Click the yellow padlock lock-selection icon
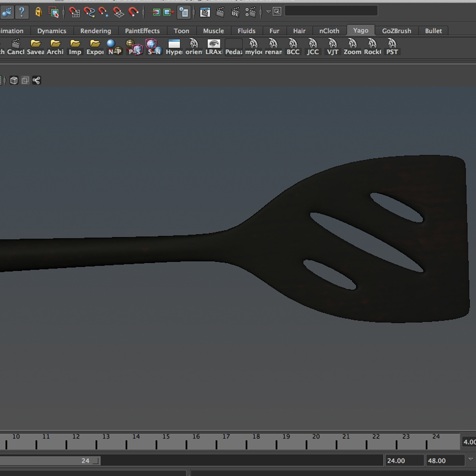Viewport: 476px width, 476px height. pyautogui.click(x=38, y=12)
